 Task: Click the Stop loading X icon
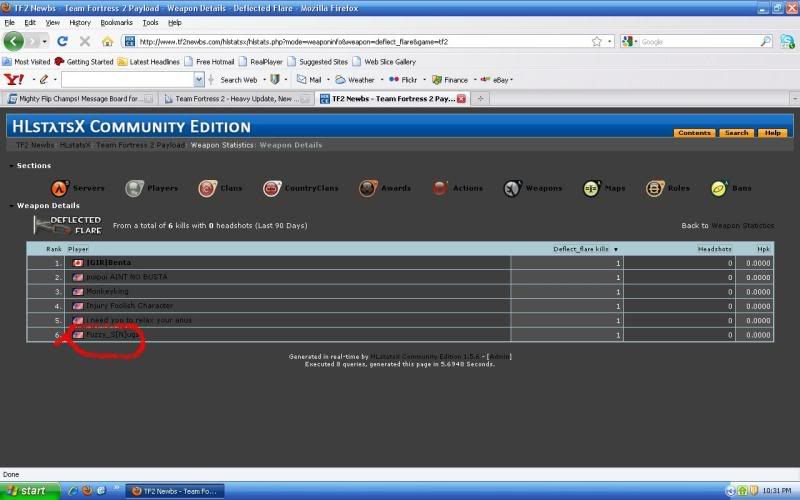pyautogui.click(x=85, y=41)
